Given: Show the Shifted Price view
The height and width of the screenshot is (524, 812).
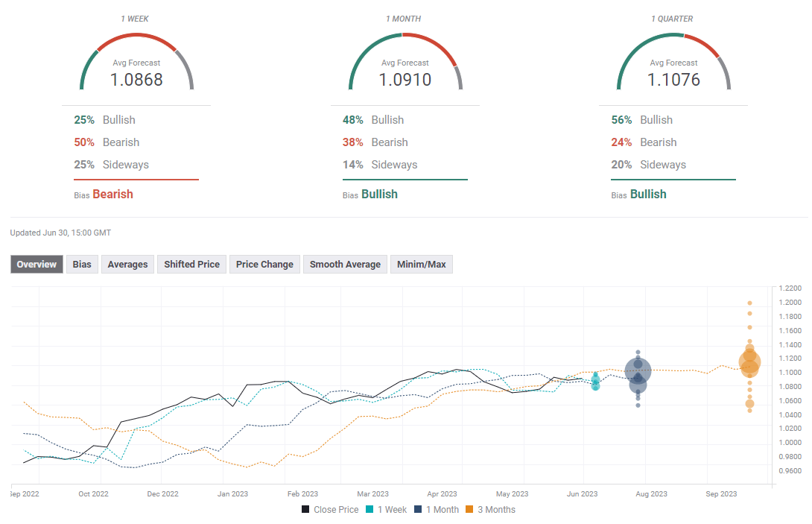Looking at the screenshot, I should (191, 265).
